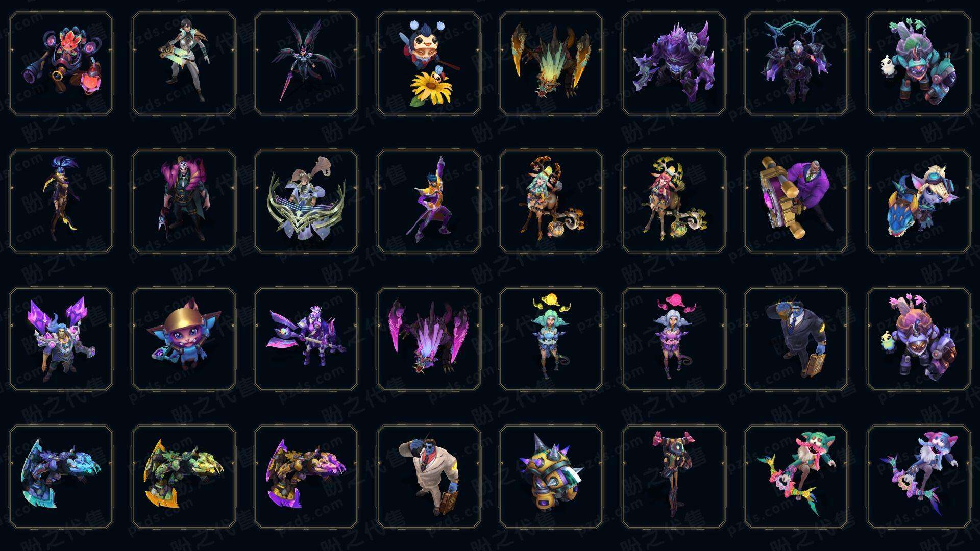Open the purple suit man with gold door

[796, 201]
